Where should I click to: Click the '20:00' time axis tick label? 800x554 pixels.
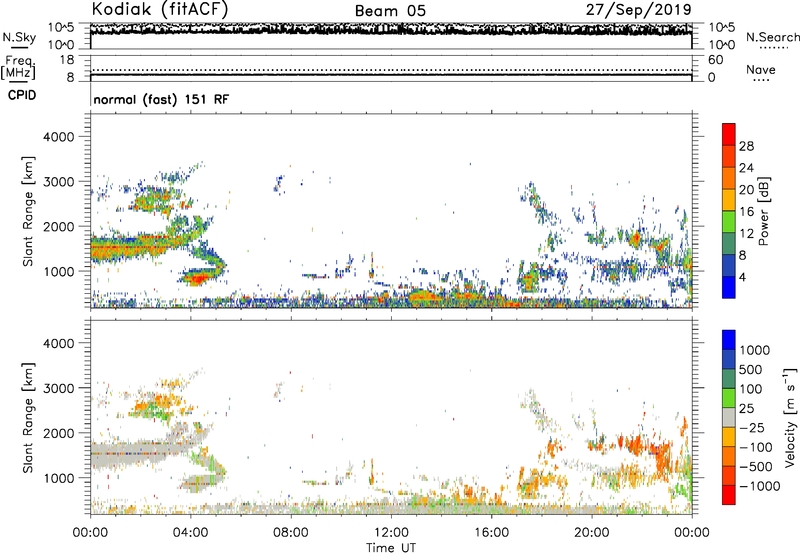pyautogui.click(x=591, y=533)
